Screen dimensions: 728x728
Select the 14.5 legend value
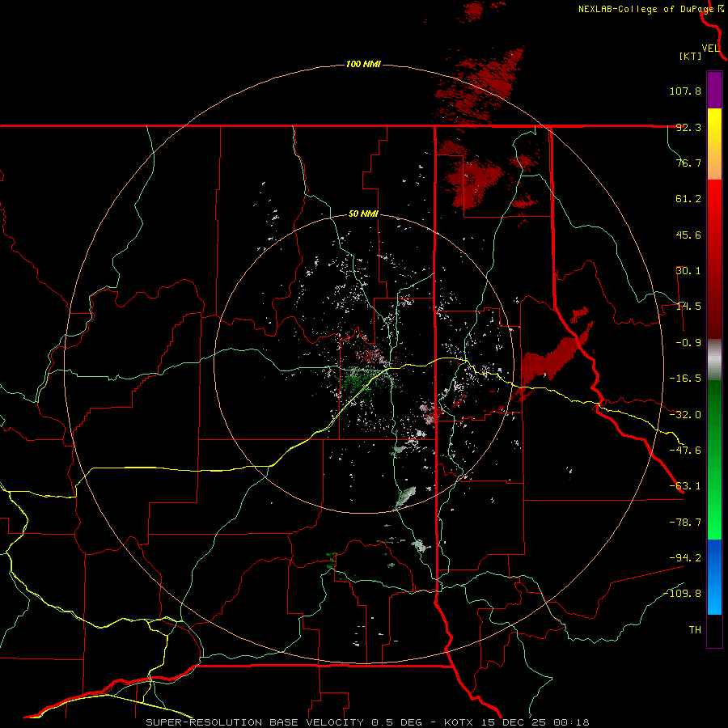point(688,307)
